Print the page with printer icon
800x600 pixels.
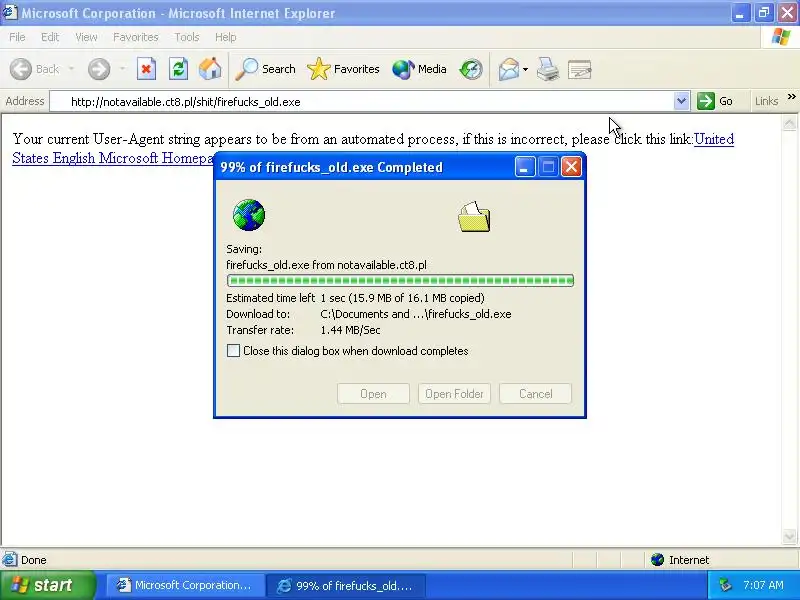click(547, 69)
